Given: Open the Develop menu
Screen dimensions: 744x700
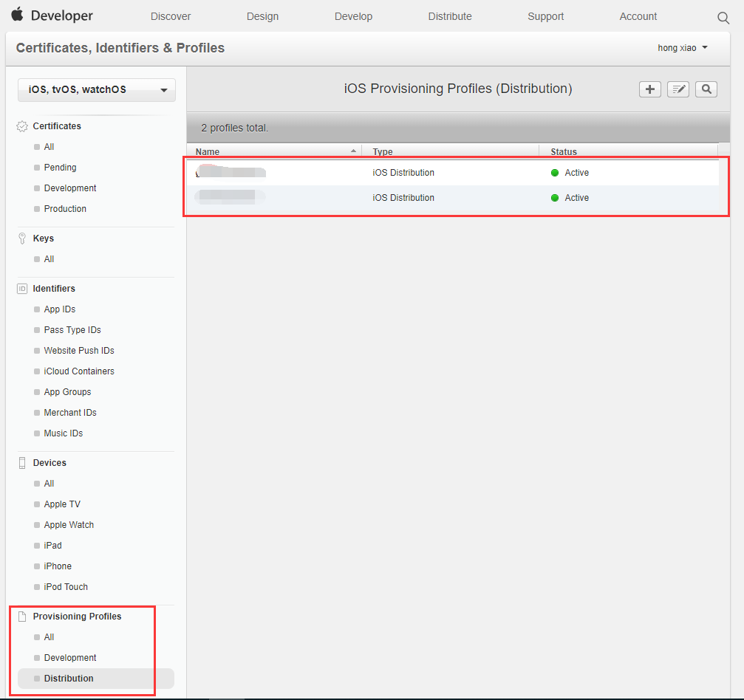Looking at the screenshot, I should point(353,16).
